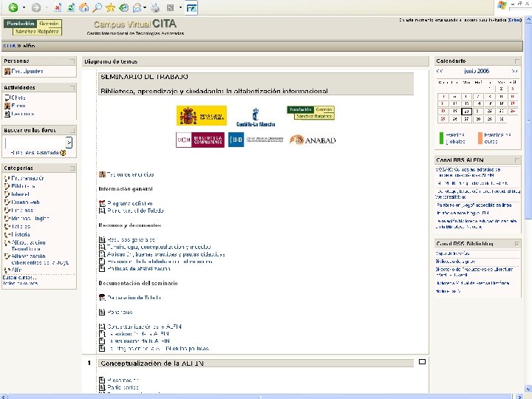
Task: Open Recursos in the Actividades block
Action: pyautogui.click(x=22, y=114)
